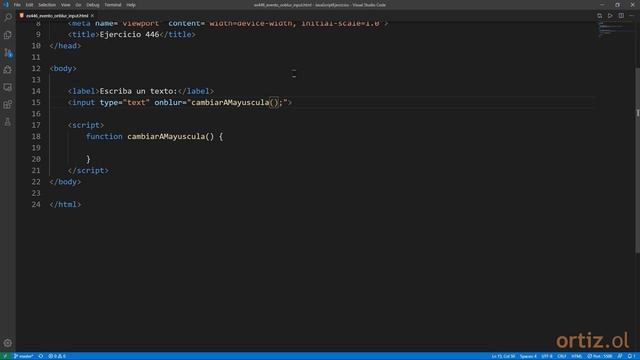Open the Terminal menu
640x360 pixels.
[x=113, y=5]
